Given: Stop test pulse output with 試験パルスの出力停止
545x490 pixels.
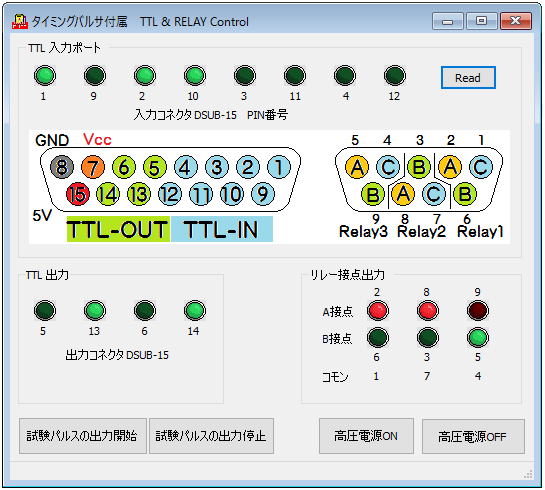Looking at the screenshot, I should (x=211, y=436).
